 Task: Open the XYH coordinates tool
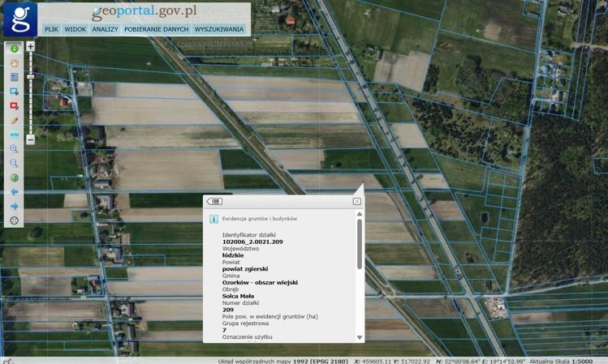[15, 135]
